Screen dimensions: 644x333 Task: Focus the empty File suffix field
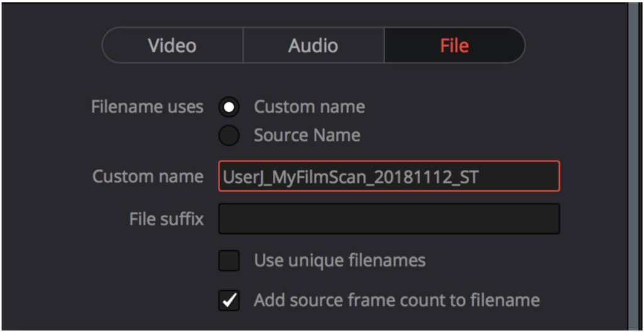(389, 219)
